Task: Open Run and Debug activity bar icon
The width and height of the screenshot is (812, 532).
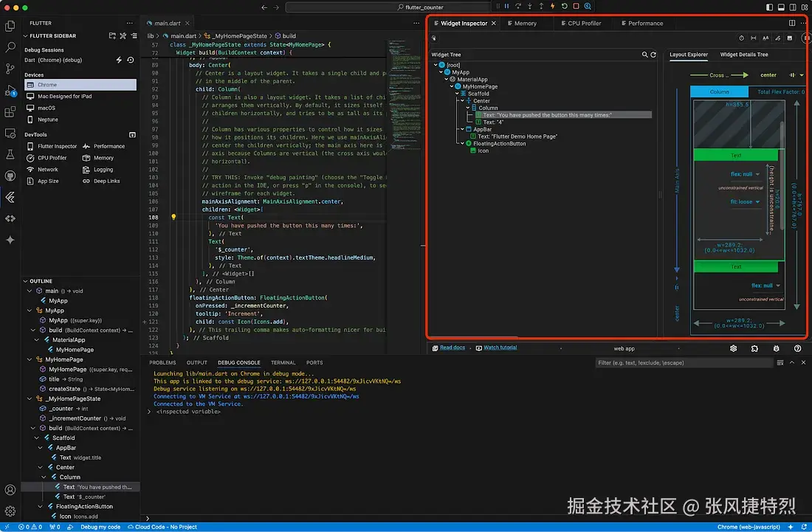Action: (10, 91)
